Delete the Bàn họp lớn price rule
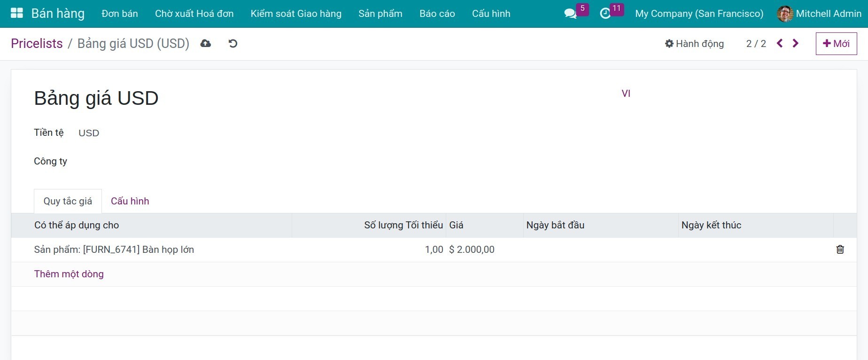 [x=840, y=250]
